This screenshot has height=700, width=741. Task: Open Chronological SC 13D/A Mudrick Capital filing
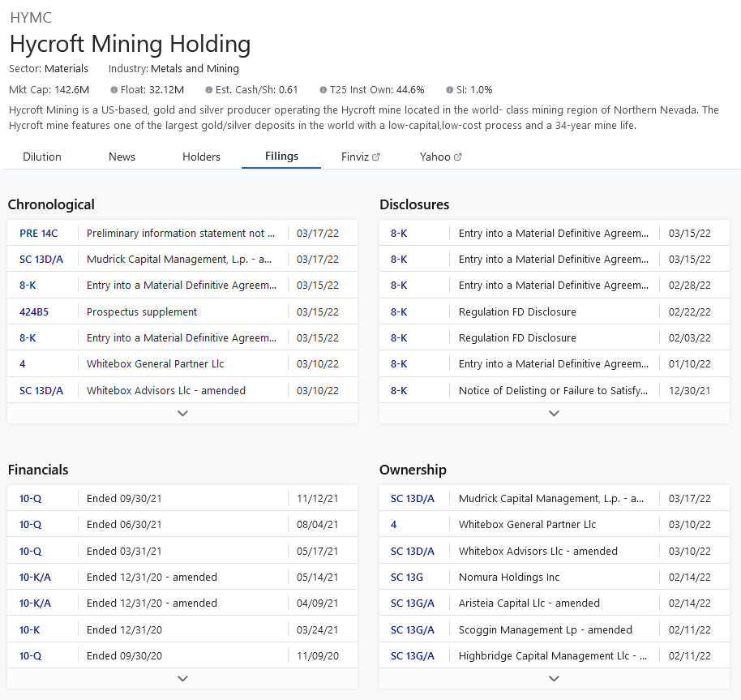41,260
